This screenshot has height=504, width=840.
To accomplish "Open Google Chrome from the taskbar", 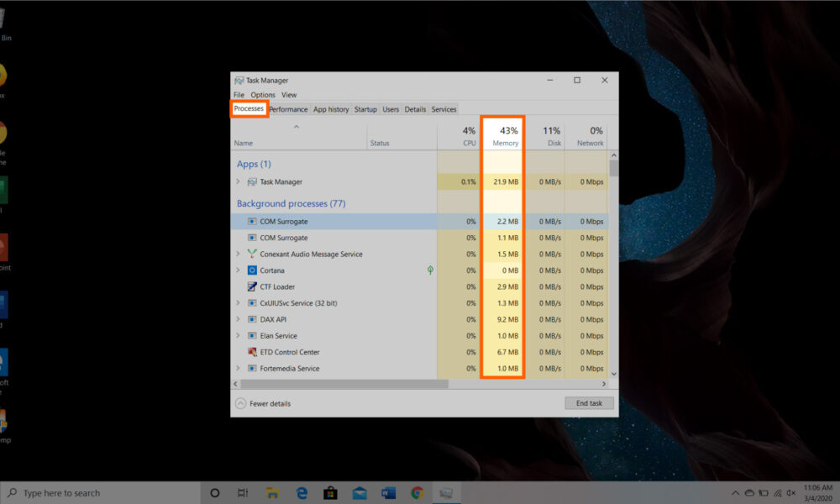I will 417,493.
